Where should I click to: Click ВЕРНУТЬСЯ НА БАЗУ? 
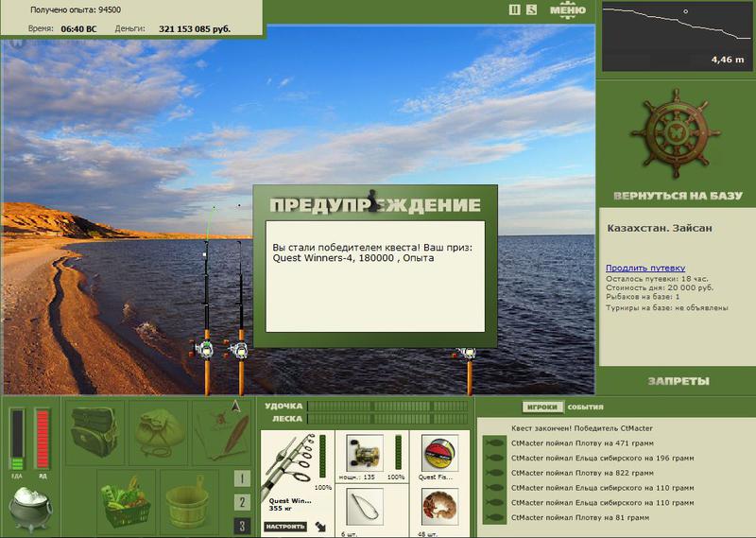(x=678, y=196)
